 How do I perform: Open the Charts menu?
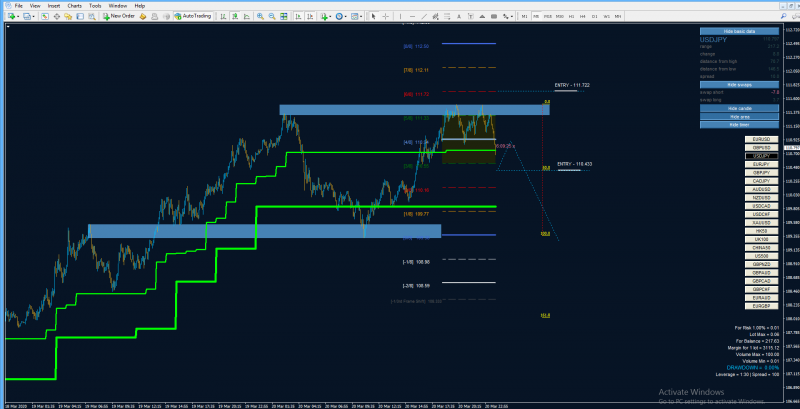pos(74,5)
